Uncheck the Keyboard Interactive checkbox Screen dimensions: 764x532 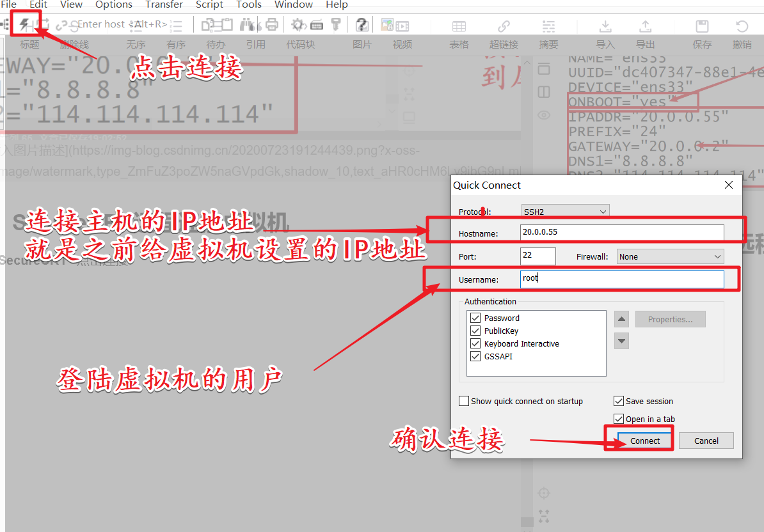475,343
